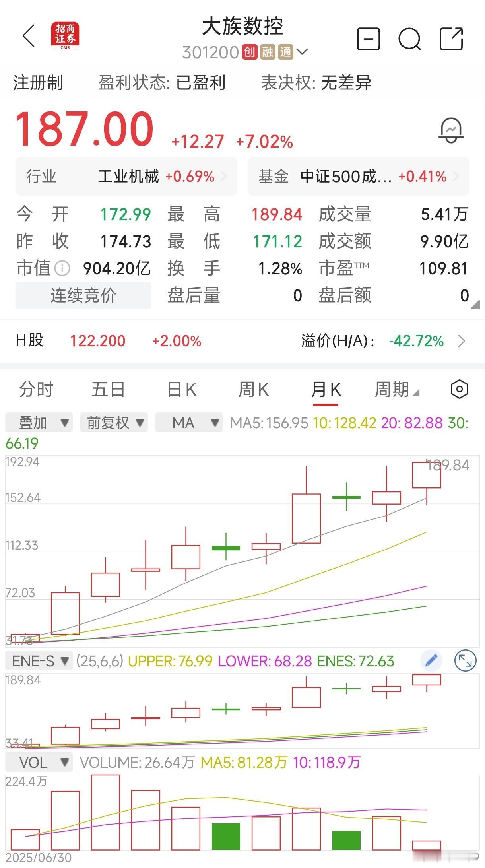Viewport: 485px width, 868px height.
Task: Tap date label 2025/06/30
Action: click(x=39, y=858)
